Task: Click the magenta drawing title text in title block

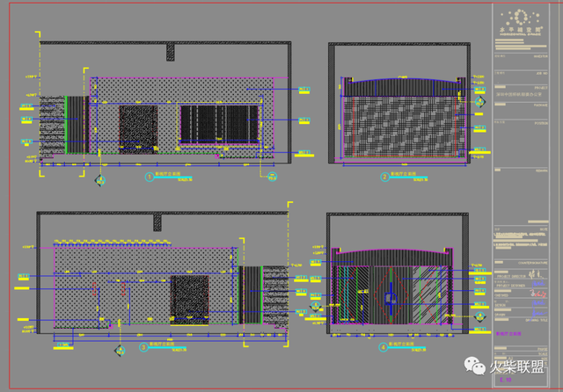Action: click(x=508, y=333)
